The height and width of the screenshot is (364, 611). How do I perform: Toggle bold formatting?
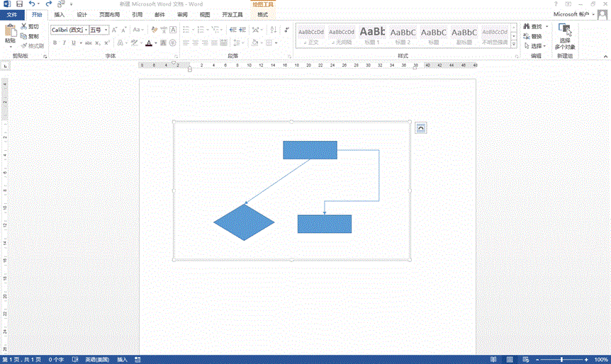[55, 43]
